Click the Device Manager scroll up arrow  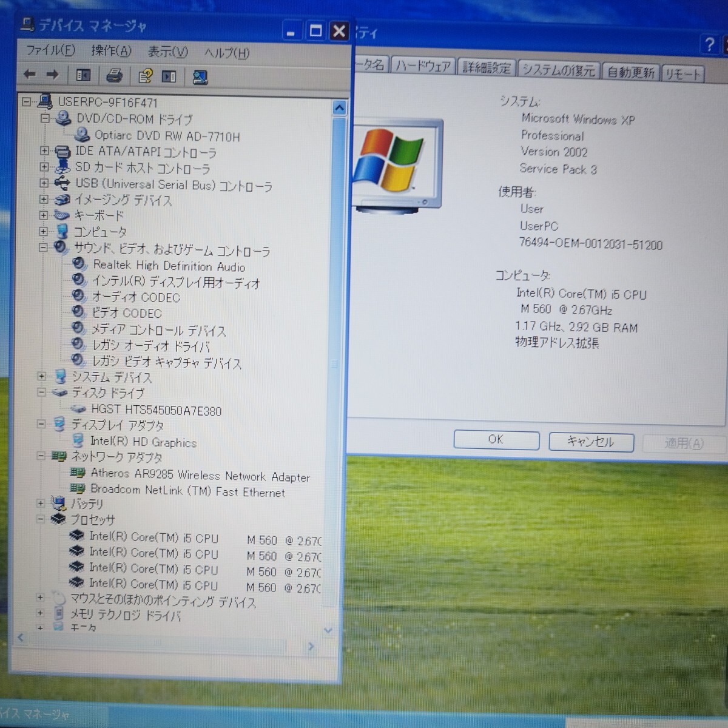[339, 108]
